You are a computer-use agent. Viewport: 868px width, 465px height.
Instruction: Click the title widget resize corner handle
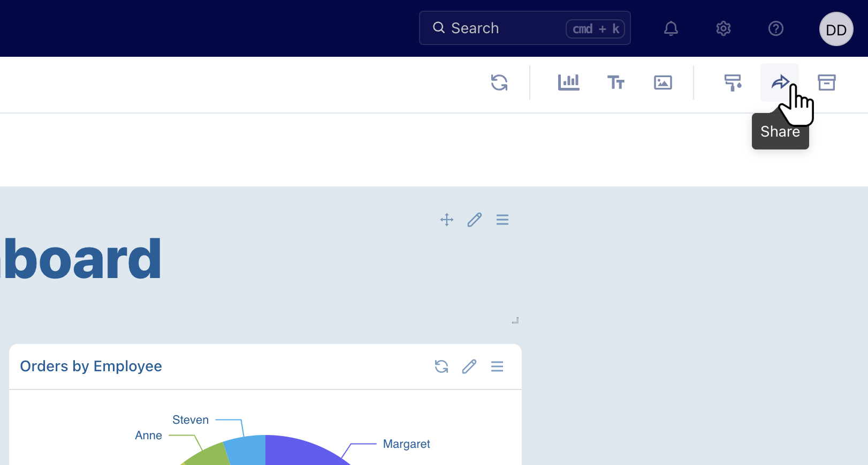pos(515,320)
